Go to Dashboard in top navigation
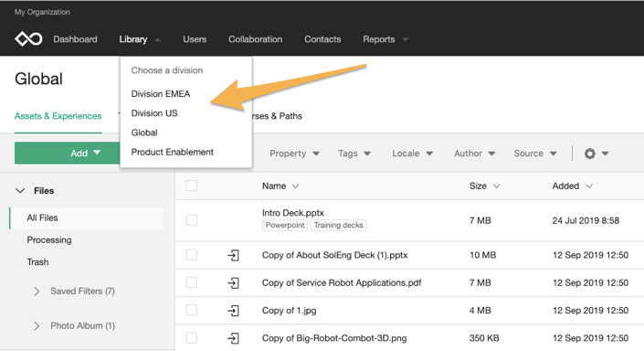This screenshot has height=351, width=644. (x=75, y=39)
